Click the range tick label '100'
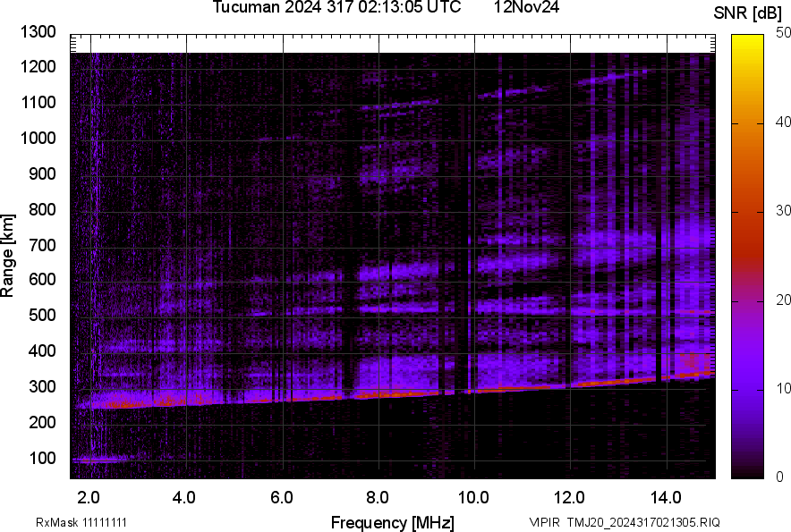791x532 pixels. (42, 458)
